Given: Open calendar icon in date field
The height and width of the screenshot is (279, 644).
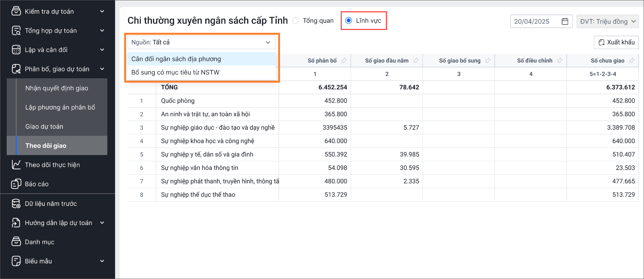Looking at the screenshot, I should pos(565,22).
